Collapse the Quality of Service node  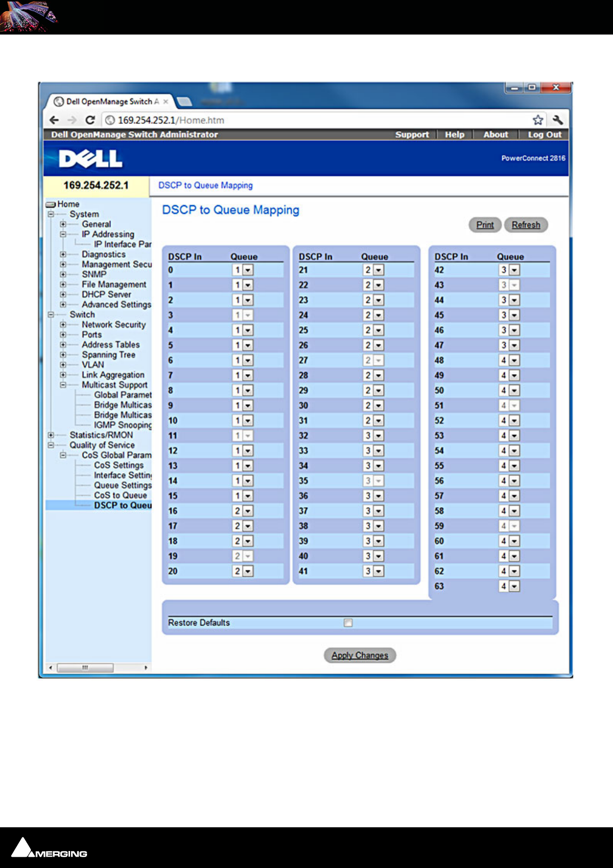[51, 445]
